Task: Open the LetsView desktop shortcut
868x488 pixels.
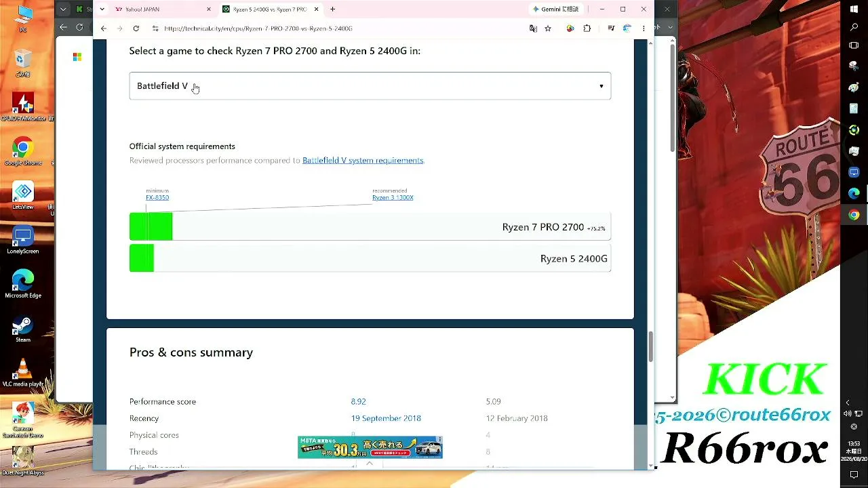Action: (x=23, y=196)
